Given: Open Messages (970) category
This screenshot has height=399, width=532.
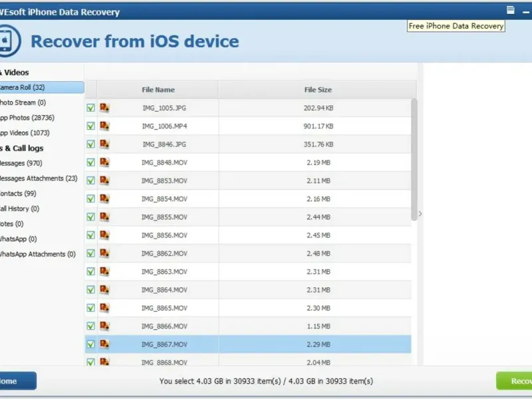Looking at the screenshot, I should pos(21,163).
